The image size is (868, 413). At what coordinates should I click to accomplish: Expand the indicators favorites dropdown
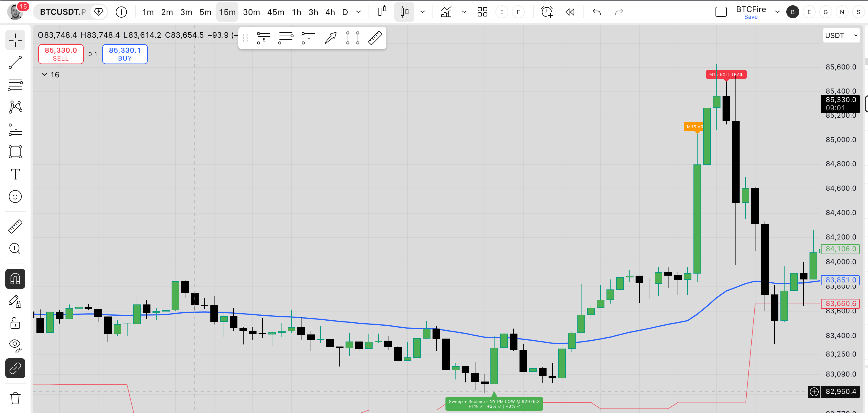[x=464, y=12]
